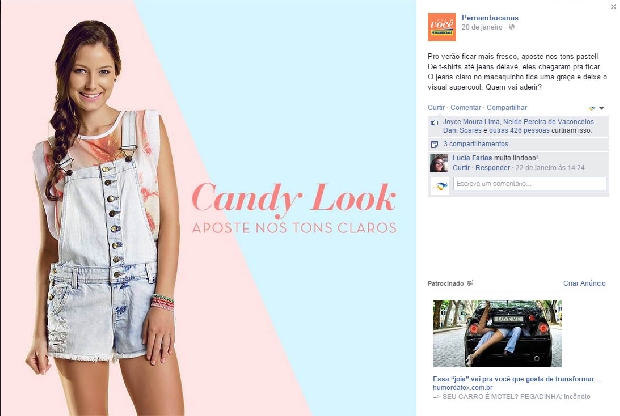The height and width of the screenshot is (416, 620).
Task: Click the small icon next to Patrocinado
Action: pyautogui.click(x=470, y=283)
